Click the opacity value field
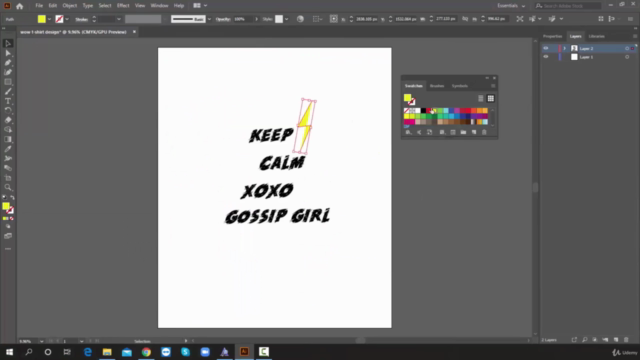 [243, 19]
